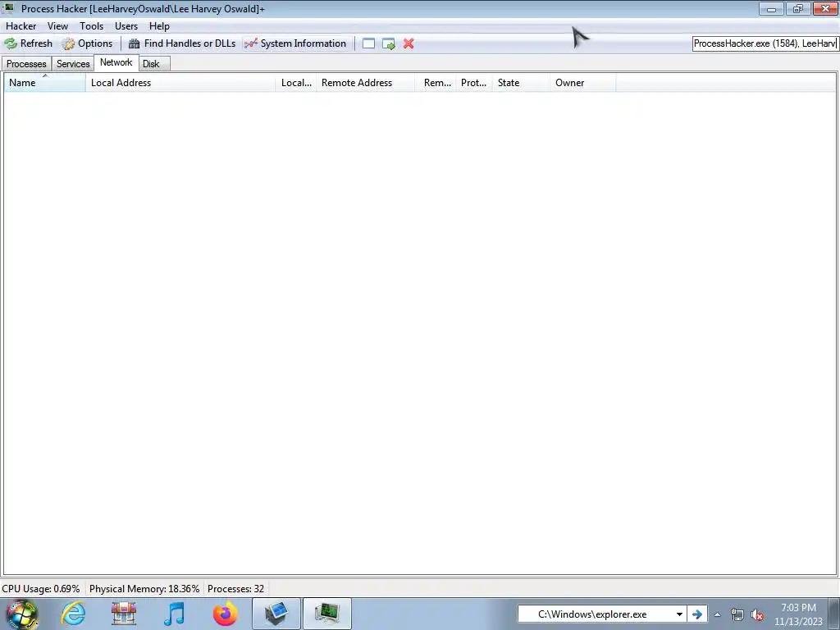The height and width of the screenshot is (630, 840).
Task: Activate Process Hacker taskbar button
Action: pos(327,614)
